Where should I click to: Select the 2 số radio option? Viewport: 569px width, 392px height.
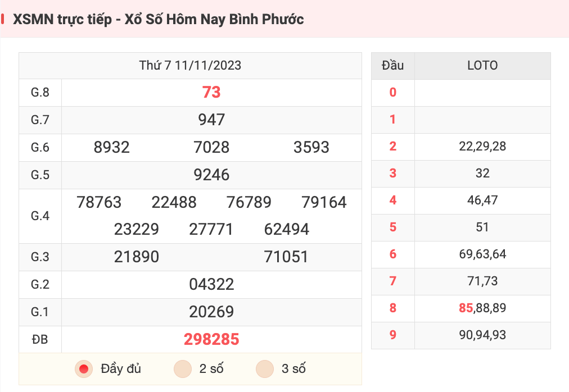pos(183,369)
